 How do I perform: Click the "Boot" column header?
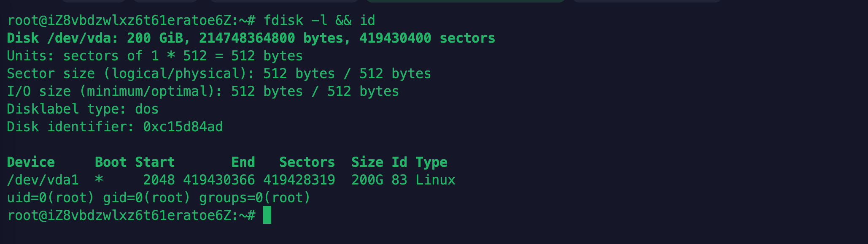point(111,162)
